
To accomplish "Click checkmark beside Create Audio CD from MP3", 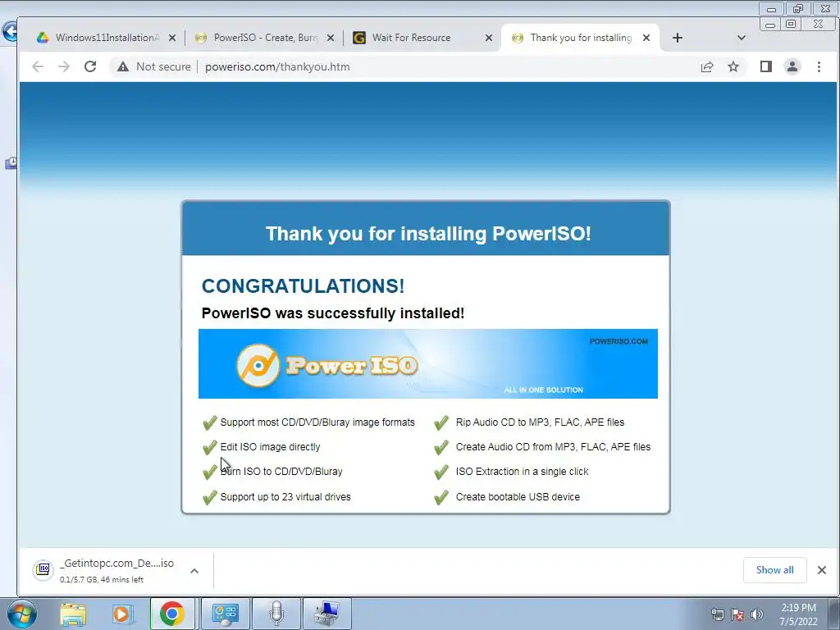I will tap(441, 447).
